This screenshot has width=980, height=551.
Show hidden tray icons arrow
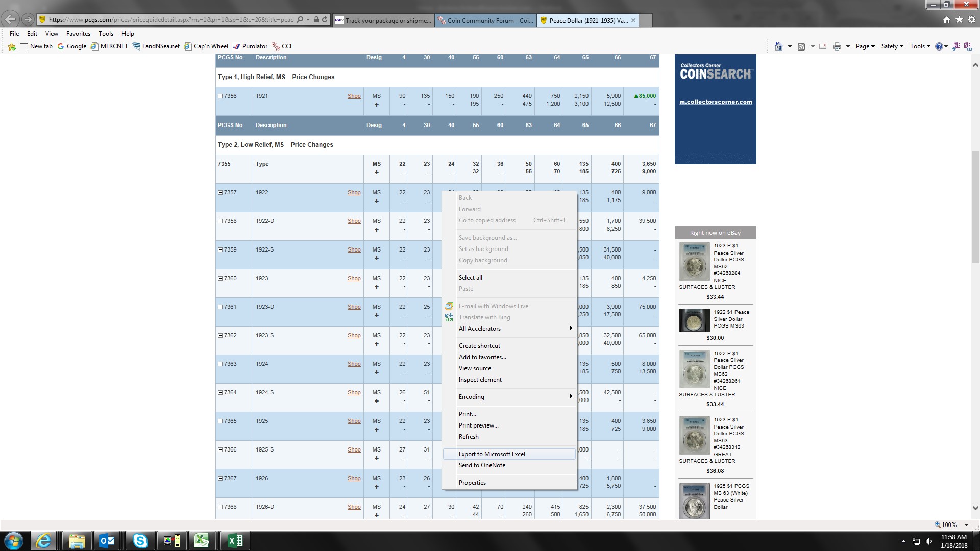point(903,541)
